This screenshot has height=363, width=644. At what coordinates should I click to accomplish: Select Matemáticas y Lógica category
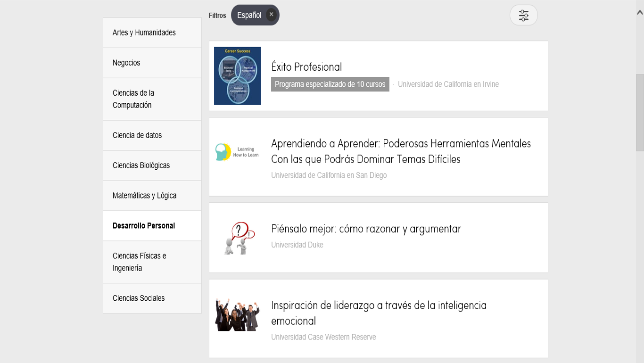(144, 196)
